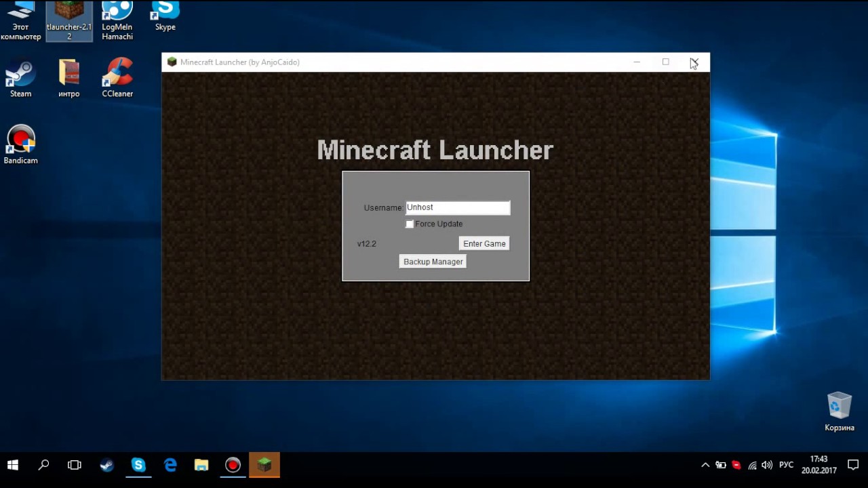Open the интро archive on desktop
Screen dimensions: 868x488
[69, 79]
